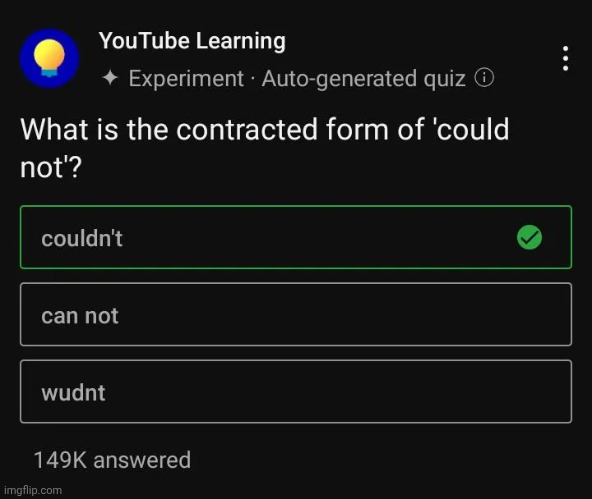Choose the 'can not' answer option
The width and height of the screenshot is (592, 499).
point(296,314)
